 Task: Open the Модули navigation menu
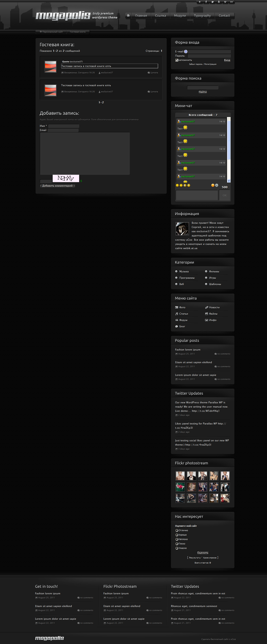pyautogui.click(x=180, y=15)
